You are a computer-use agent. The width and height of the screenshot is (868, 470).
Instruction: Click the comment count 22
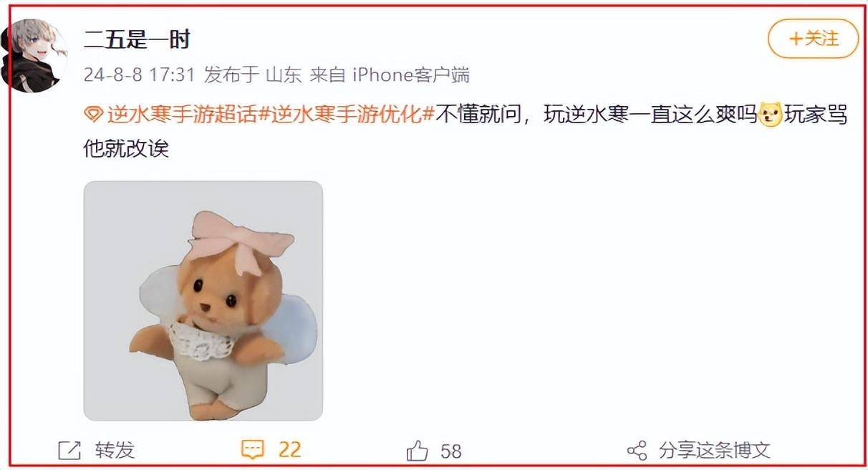point(290,450)
